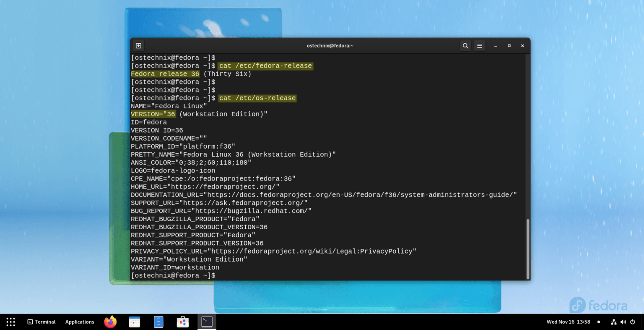Launch the Calendar application icon
The image size is (644, 330).
point(134,322)
